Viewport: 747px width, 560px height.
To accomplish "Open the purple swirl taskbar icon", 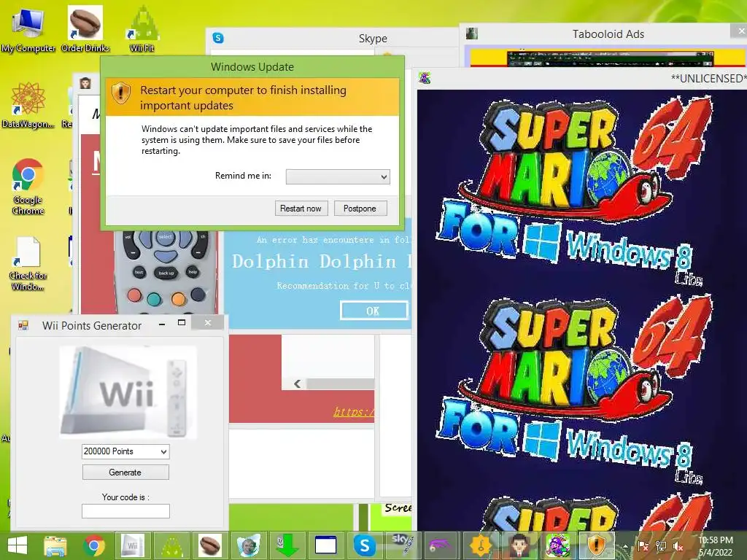I will [x=441, y=545].
